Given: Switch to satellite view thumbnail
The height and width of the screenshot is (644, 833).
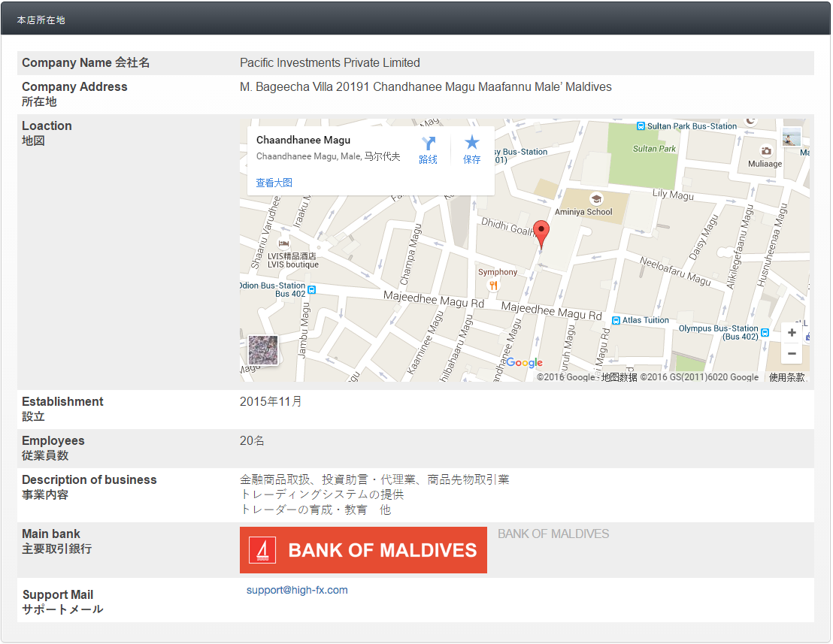Looking at the screenshot, I should (263, 350).
